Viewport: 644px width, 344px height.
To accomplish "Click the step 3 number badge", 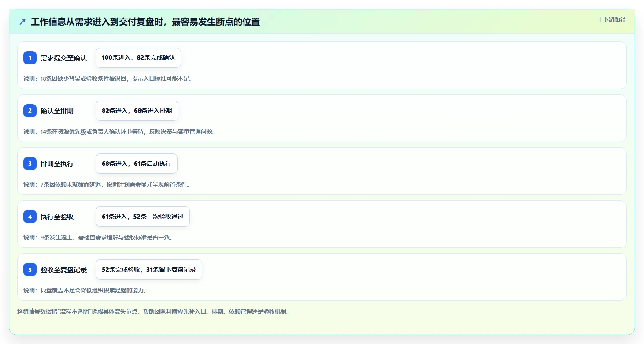I will pos(30,164).
